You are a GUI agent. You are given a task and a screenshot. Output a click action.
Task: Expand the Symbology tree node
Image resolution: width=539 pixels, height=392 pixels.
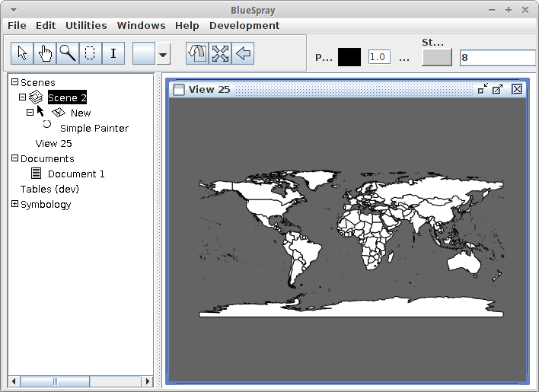(x=14, y=204)
